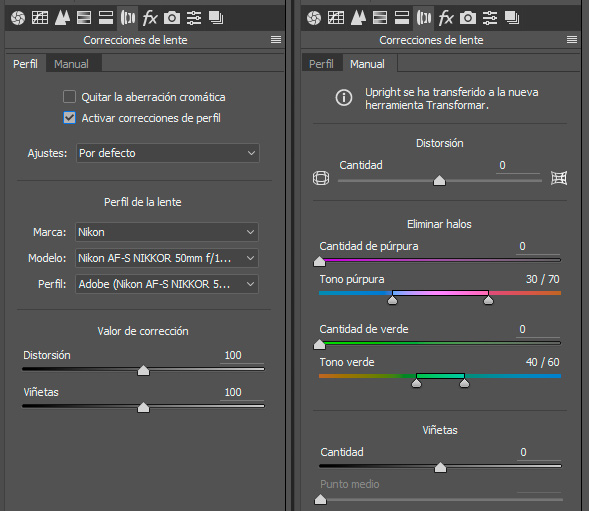The image size is (589, 511).
Task: Click Tono púrpura value 30 / 70
Action: click(542, 279)
